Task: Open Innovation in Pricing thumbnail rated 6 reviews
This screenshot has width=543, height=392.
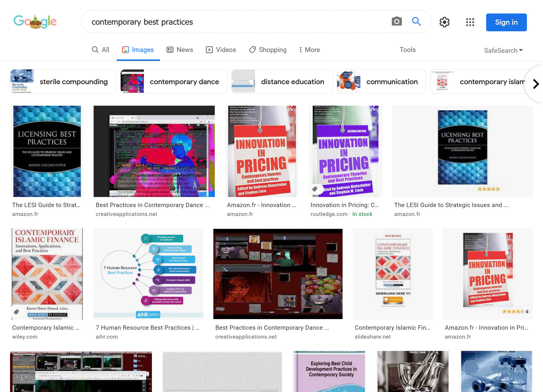Action: pos(488,274)
